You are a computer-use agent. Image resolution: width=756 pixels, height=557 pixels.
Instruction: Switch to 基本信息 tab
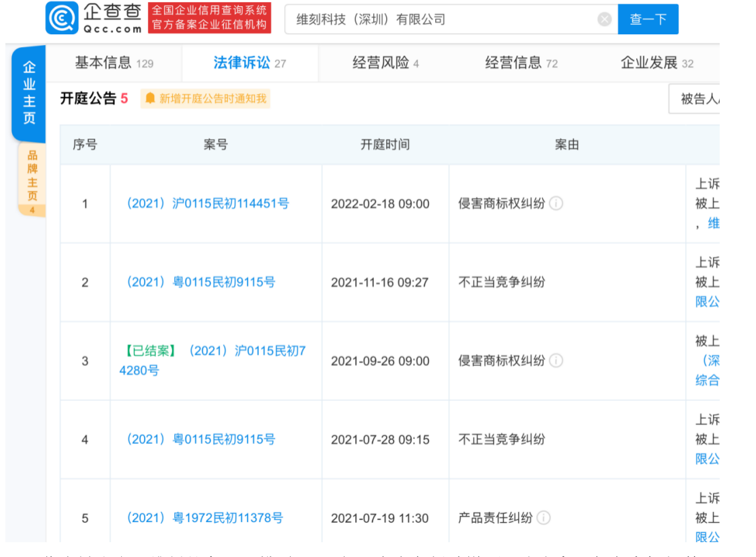click(114, 63)
